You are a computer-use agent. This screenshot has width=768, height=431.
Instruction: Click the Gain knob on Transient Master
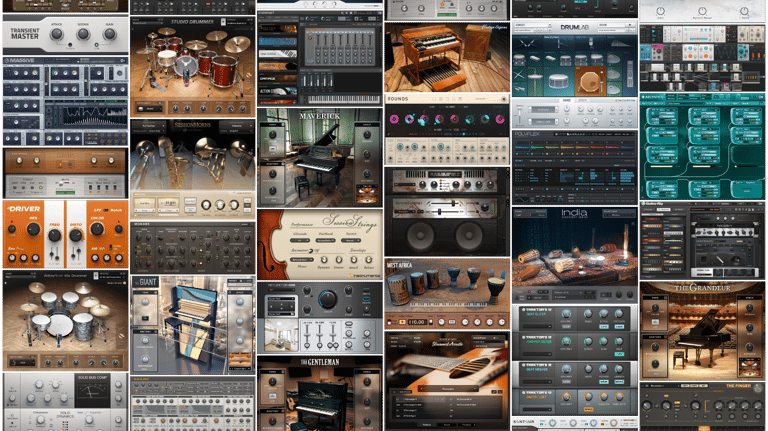click(x=110, y=34)
